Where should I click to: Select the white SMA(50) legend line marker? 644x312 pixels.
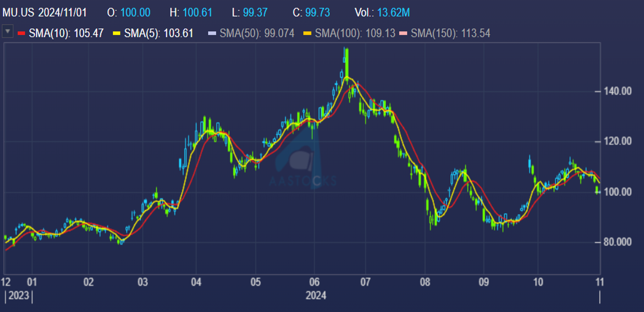pyautogui.click(x=213, y=34)
